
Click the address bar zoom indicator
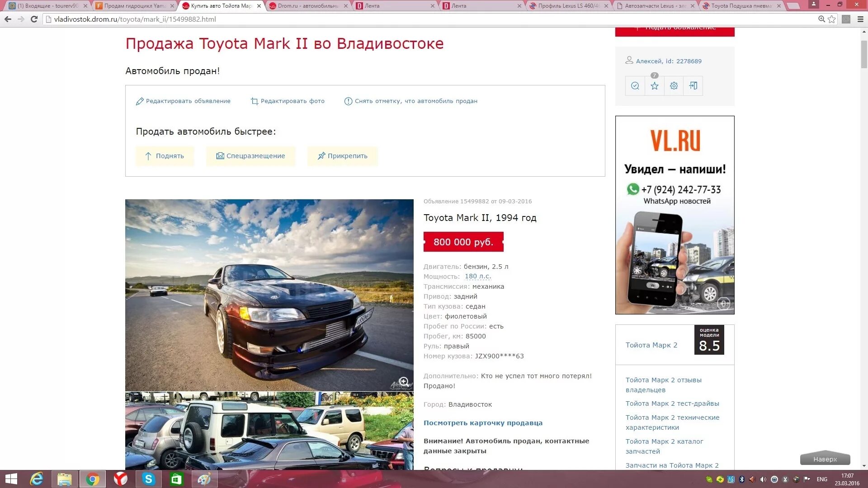click(x=821, y=19)
